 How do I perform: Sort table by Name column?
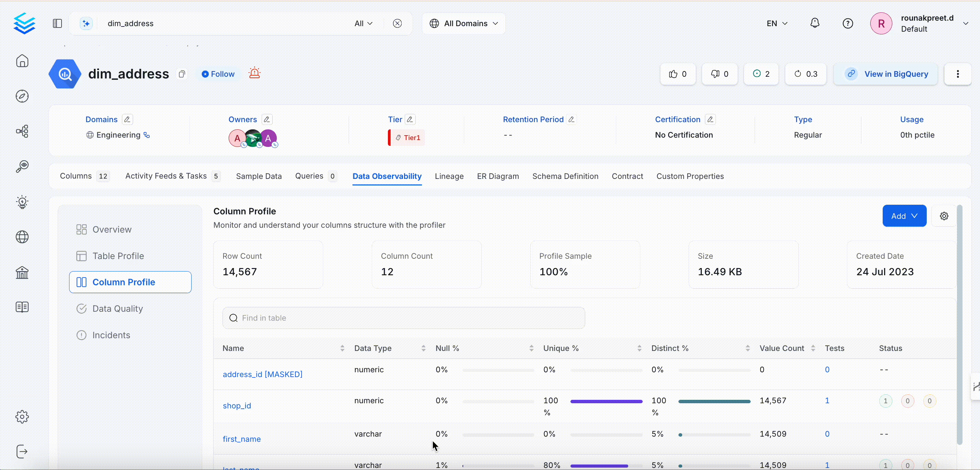click(x=342, y=348)
